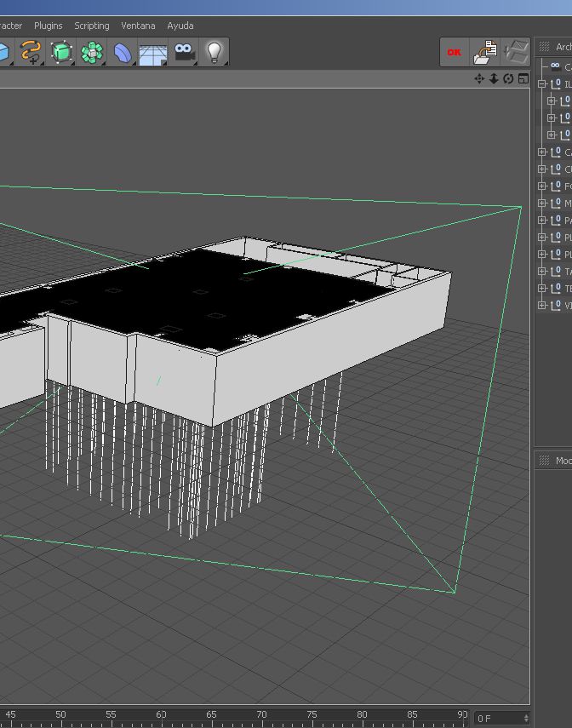This screenshot has height=728, width=572.
Task: Click the blue cube primitive icon
Action: tap(3, 52)
